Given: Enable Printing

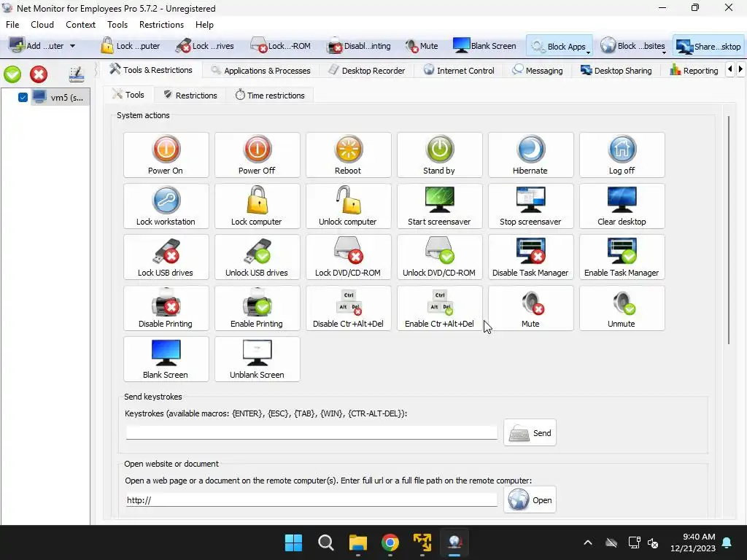Looking at the screenshot, I should click(x=258, y=308).
